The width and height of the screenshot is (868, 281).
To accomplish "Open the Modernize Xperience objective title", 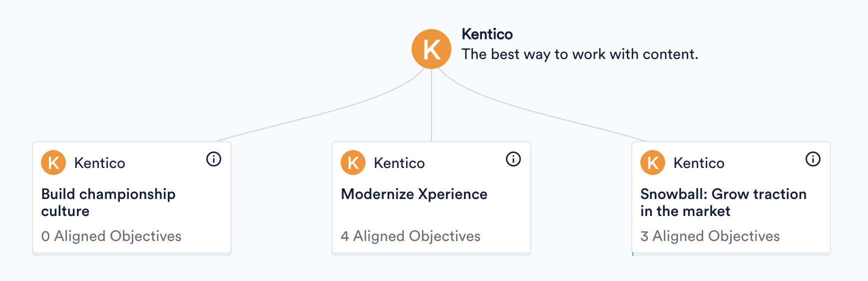I will pos(414,194).
